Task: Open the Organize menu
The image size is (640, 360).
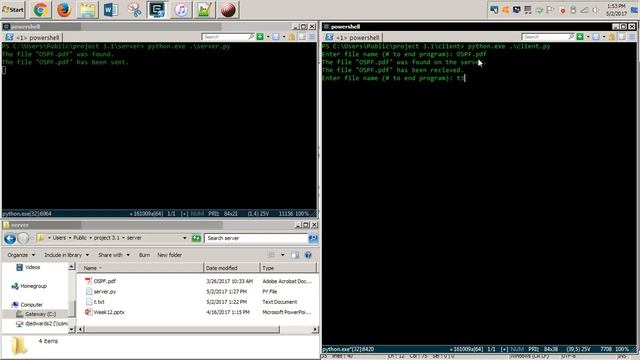Action: click(x=21, y=255)
